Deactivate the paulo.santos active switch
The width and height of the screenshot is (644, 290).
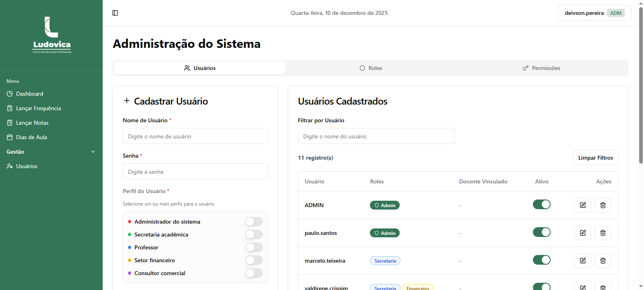(x=541, y=232)
